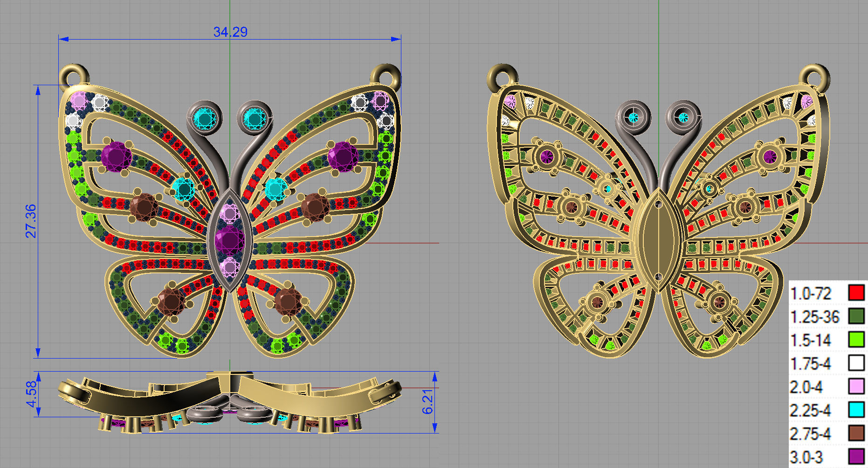Select the 1.0-72 legend label
The image size is (868, 468).
click(x=811, y=293)
